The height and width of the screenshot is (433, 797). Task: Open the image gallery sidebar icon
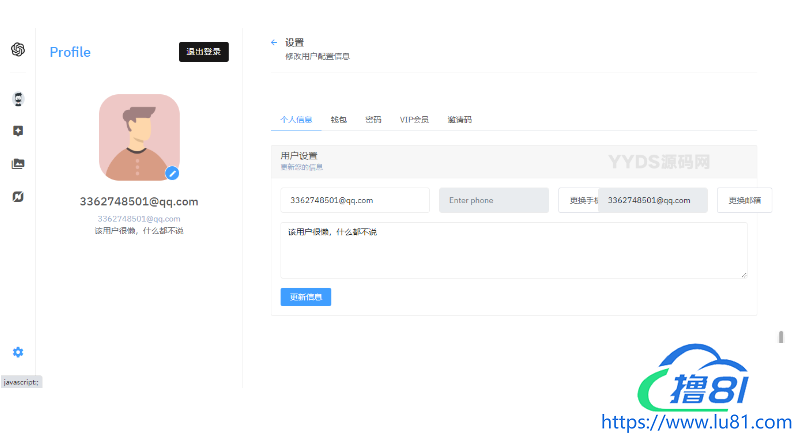pos(18,164)
